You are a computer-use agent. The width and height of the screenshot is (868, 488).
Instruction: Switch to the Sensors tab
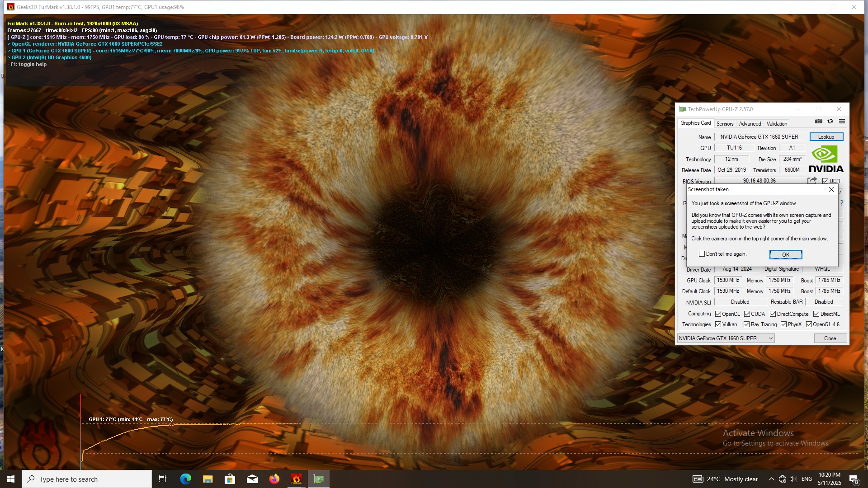click(725, 124)
